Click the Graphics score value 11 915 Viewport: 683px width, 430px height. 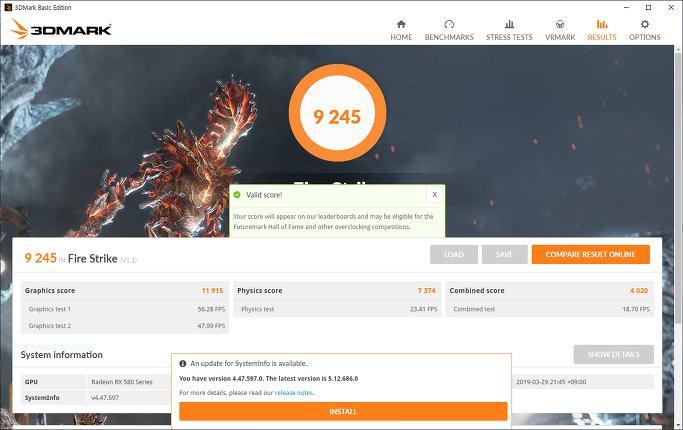click(x=212, y=291)
